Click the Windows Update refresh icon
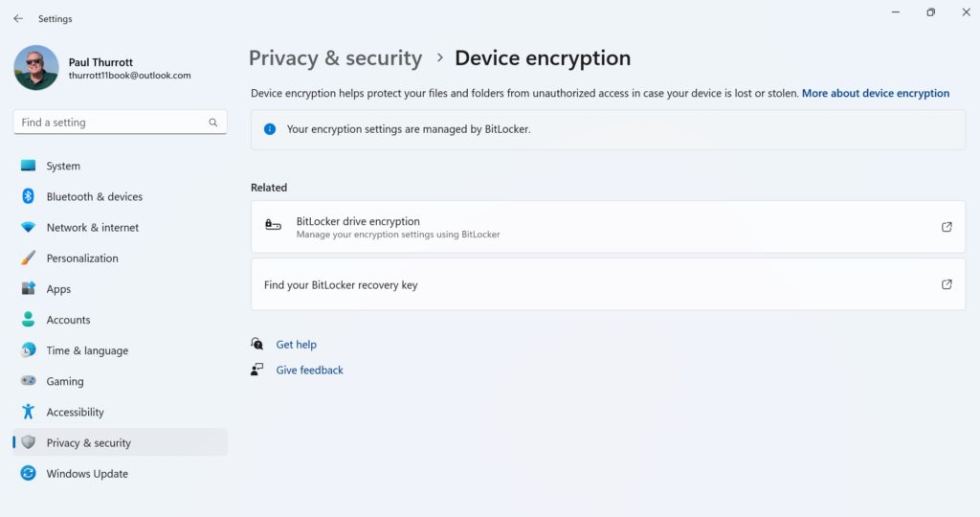Viewport: 980px width, 517px height. pos(28,474)
